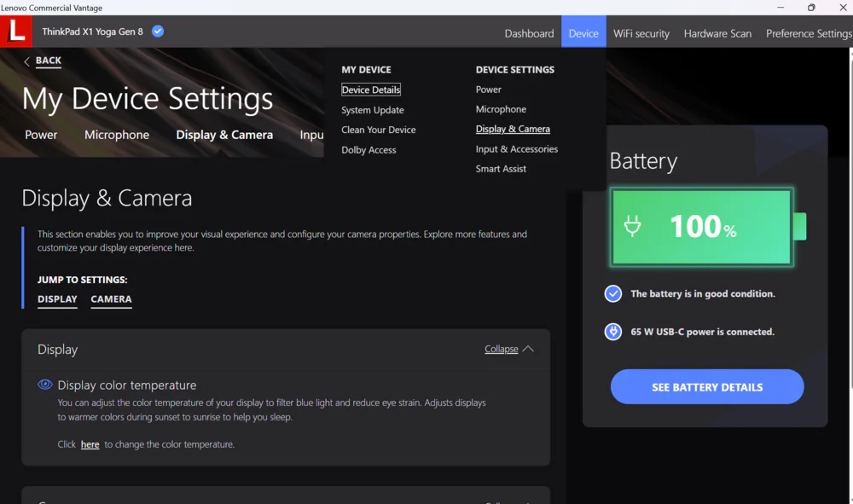Click ThinkPad X1 Yoga Gen 8 device name

[x=92, y=32]
